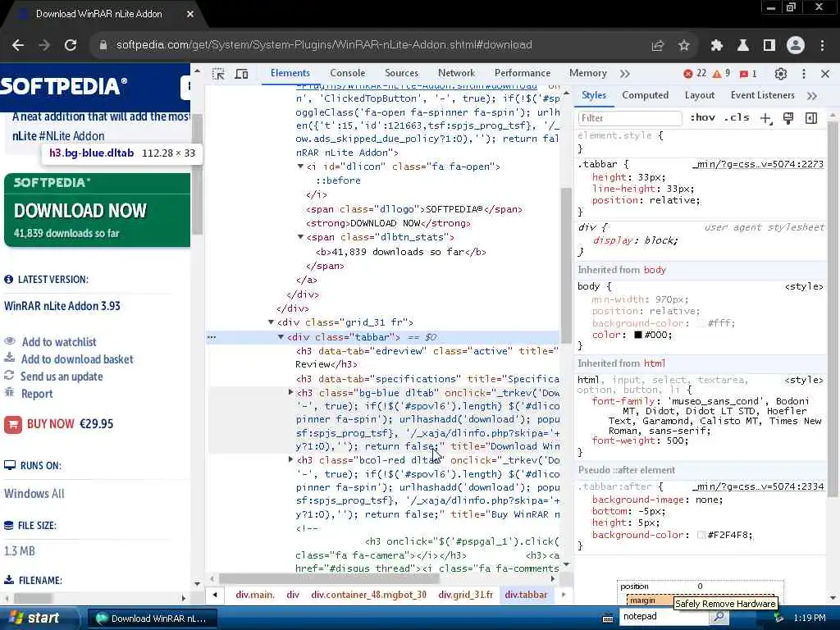Expand the h3 class="bg-blue dltab" node
840x630 pixels.
point(290,393)
